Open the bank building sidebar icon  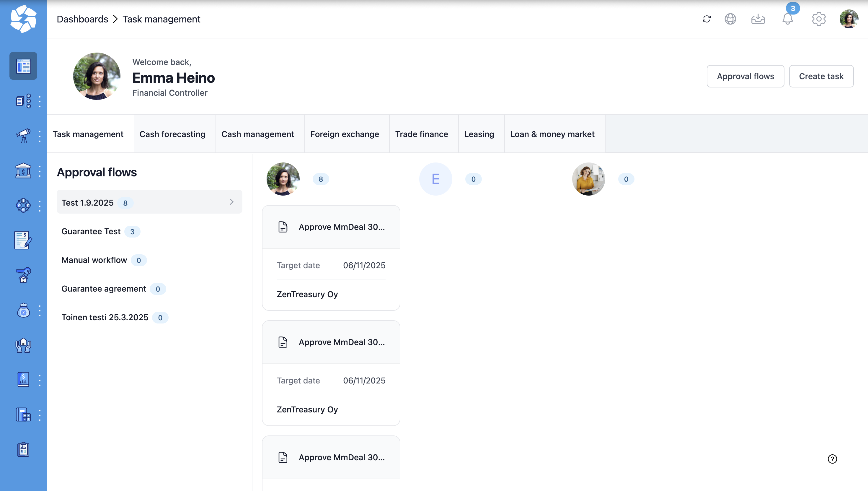tap(23, 171)
